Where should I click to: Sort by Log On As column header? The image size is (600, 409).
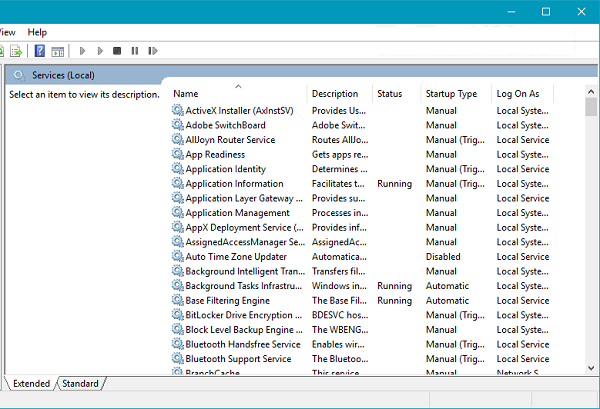pos(518,94)
